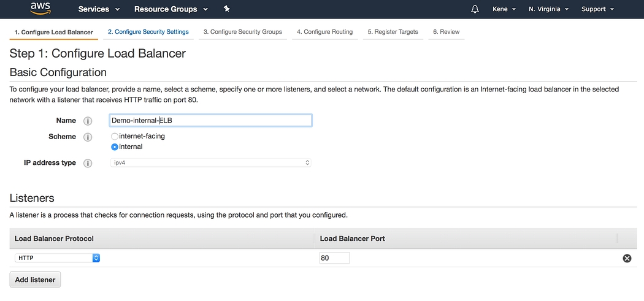The width and height of the screenshot is (644, 301).
Task: Click the load balancer Name input field
Action: [210, 121]
